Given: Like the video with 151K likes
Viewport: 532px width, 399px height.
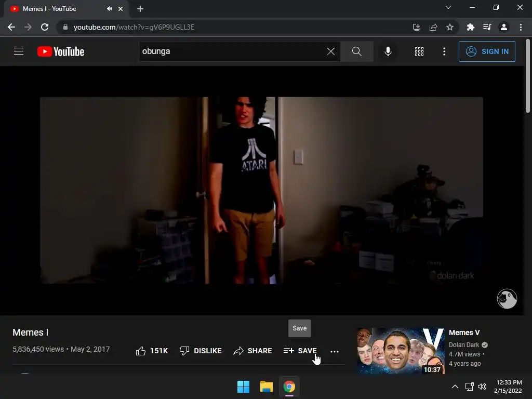Looking at the screenshot, I should click(151, 351).
